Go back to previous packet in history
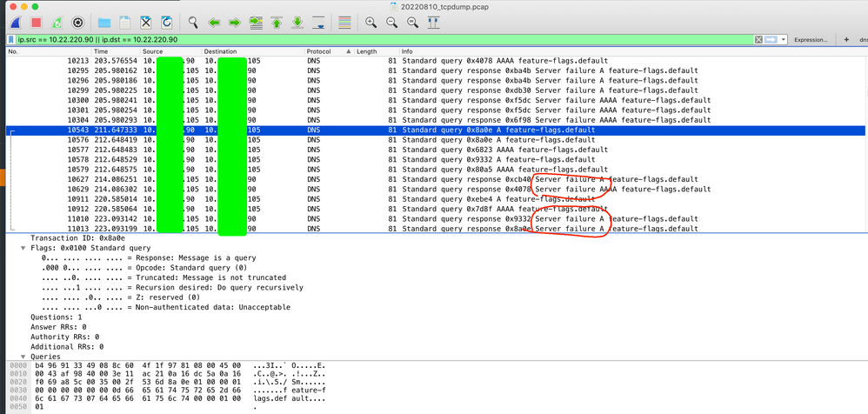The width and height of the screenshot is (868, 414). click(214, 23)
